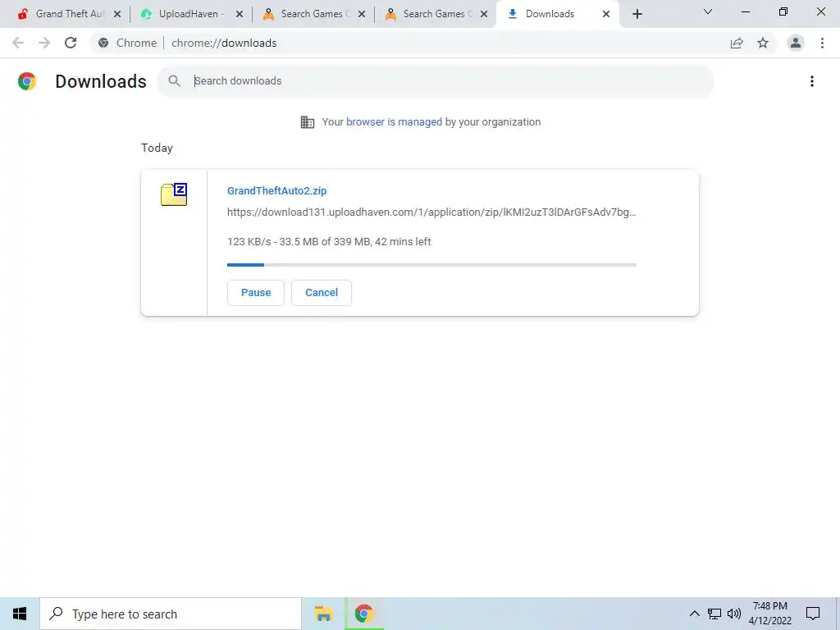This screenshot has width=840, height=630.
Task: Open the taskbar clock showing 7:48 PM
Action: [x=770, y=614]
